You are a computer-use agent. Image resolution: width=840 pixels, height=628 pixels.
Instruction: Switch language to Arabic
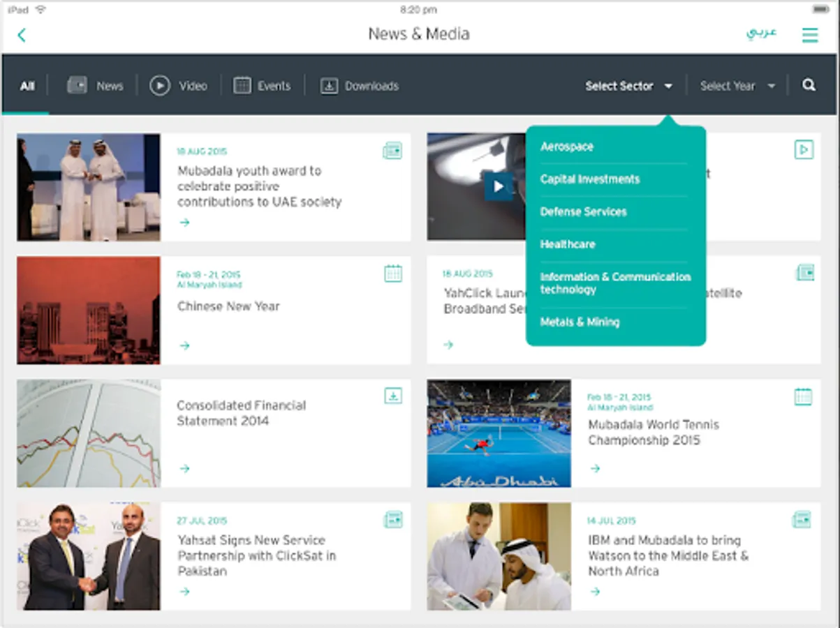[x=761, y=33]
